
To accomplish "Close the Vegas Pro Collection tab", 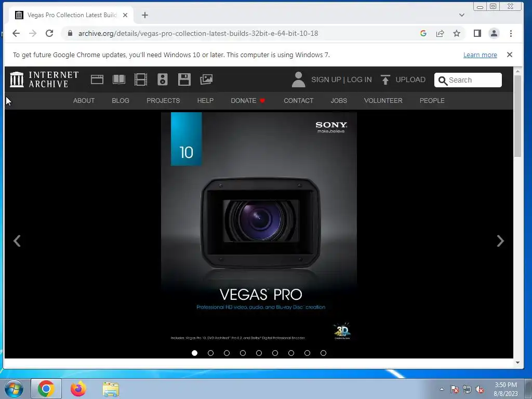I will [125, 15].
